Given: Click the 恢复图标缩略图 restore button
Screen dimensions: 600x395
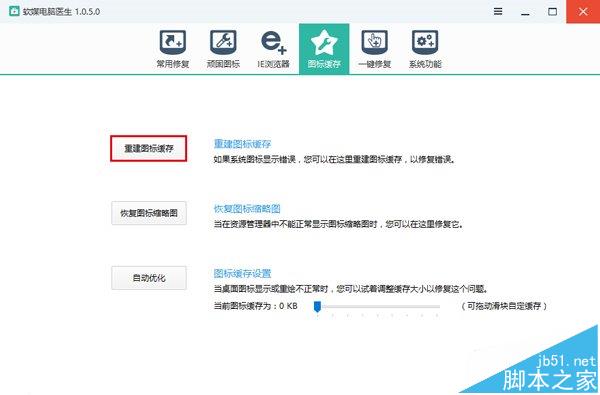Looking at the screenshot, I should tap(149, 213).
